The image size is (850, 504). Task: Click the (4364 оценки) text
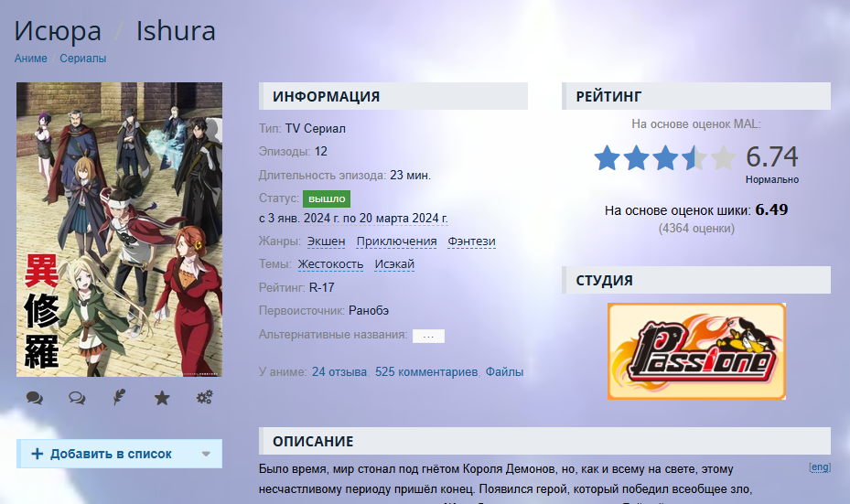(696, 229)
